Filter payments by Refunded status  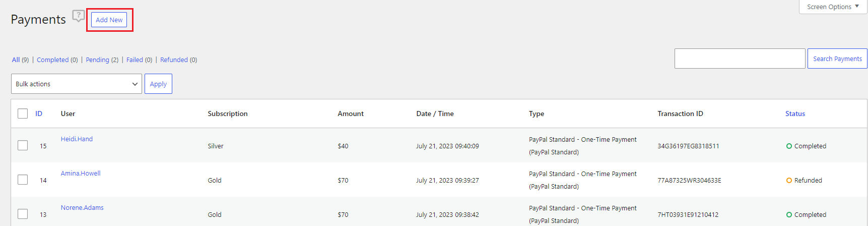174,60
